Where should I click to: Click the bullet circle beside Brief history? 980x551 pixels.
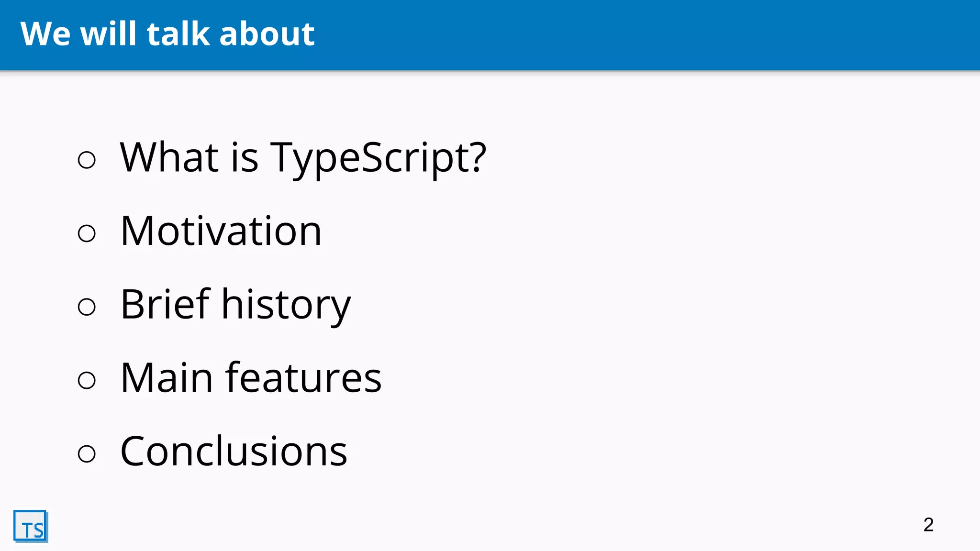pos(87,307)
